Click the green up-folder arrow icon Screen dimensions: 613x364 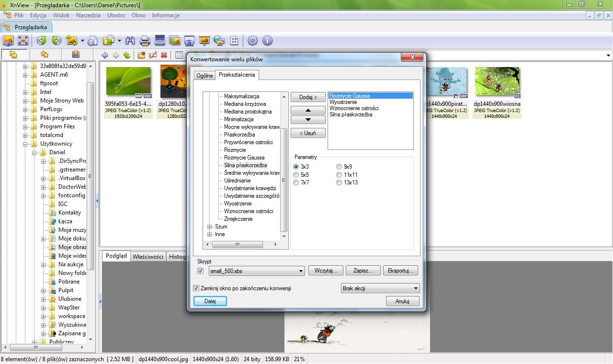click(x=127, y=55)
